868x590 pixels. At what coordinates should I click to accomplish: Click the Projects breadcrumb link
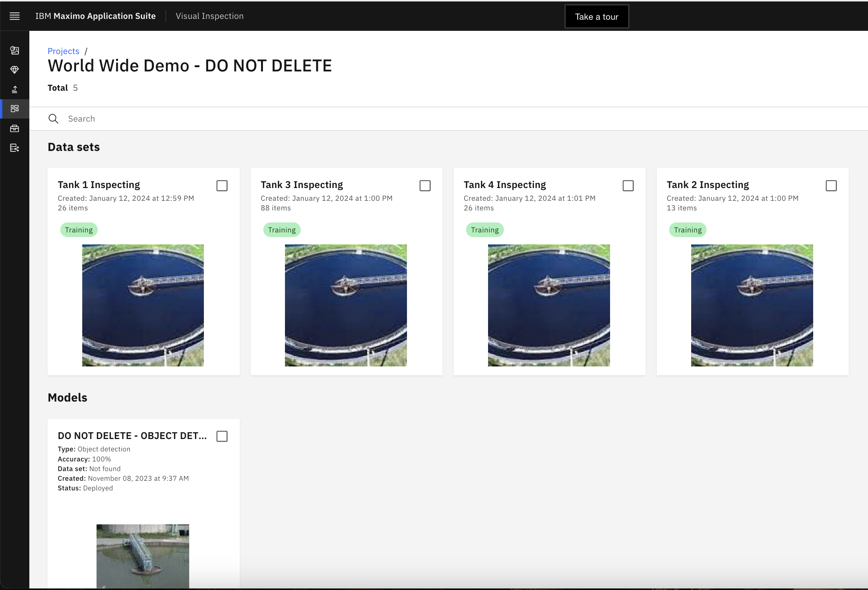click(63, 51)
